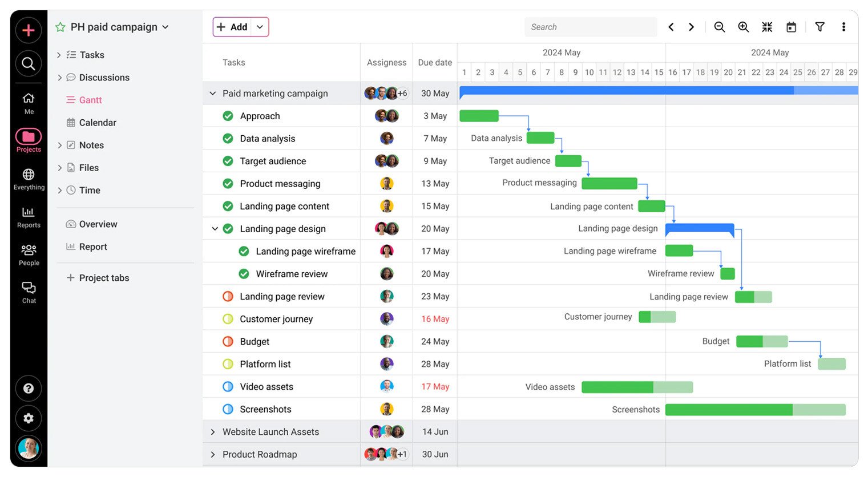The width and height of the screenshot is (868, 477).
Task: Open the filter icon above the Gantt chart
Action: point(820,26)
